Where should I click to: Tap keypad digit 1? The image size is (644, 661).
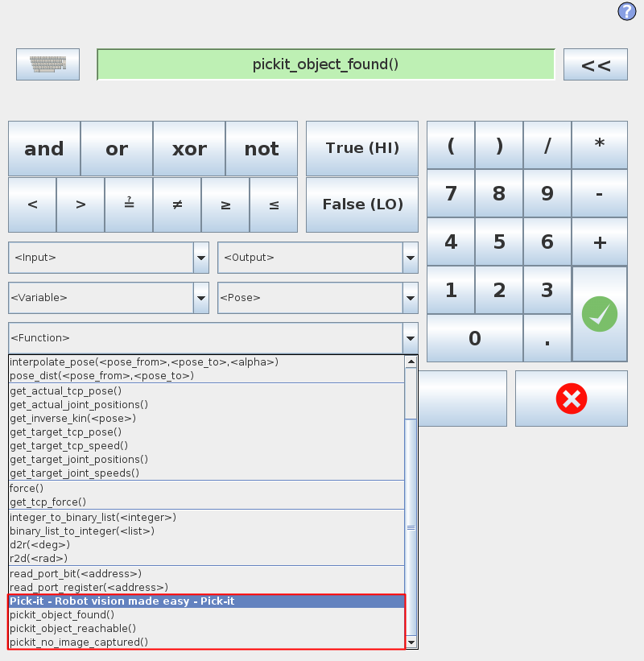coord(451,290)
